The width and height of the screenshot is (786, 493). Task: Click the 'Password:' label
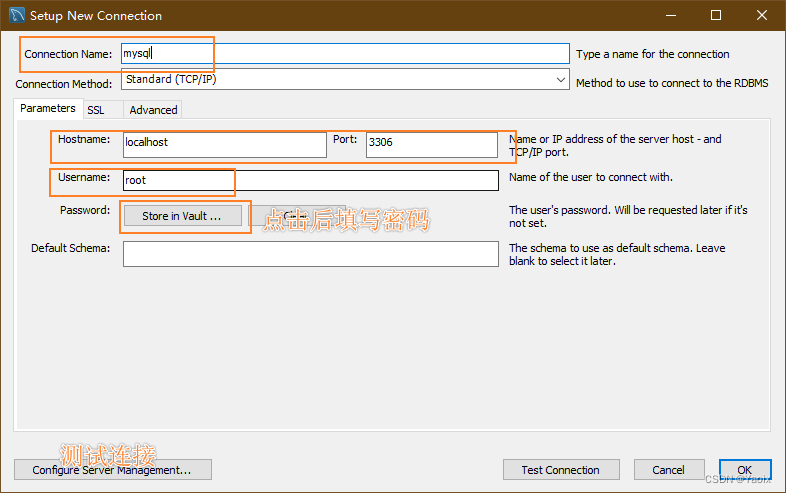click(x=85, y=210)
